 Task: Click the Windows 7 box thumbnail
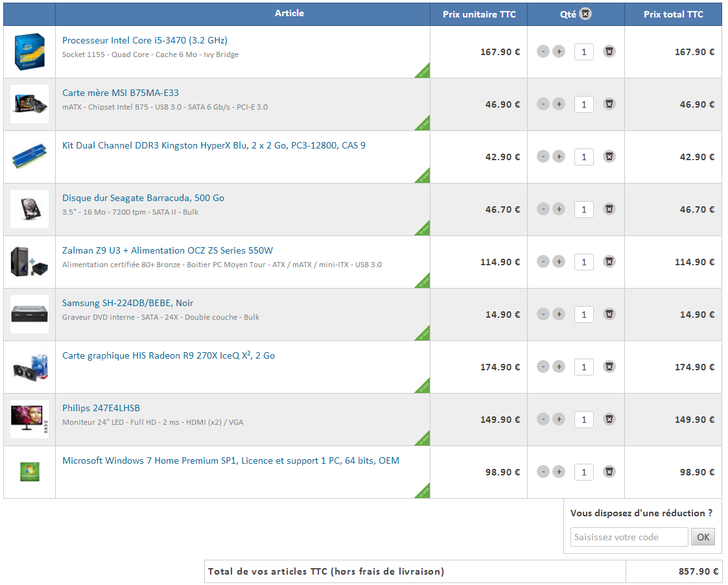[29, 472]
